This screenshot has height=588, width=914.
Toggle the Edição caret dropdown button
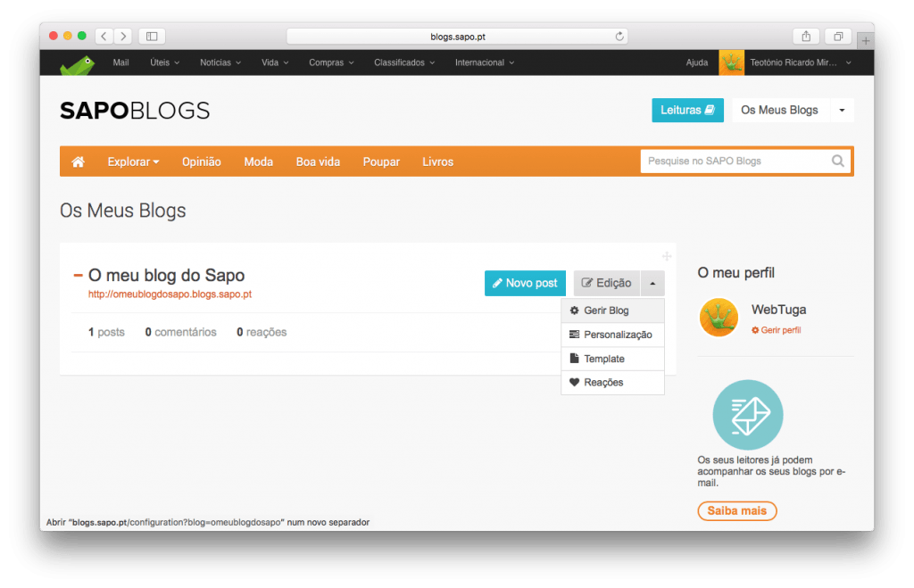point(652,283)
